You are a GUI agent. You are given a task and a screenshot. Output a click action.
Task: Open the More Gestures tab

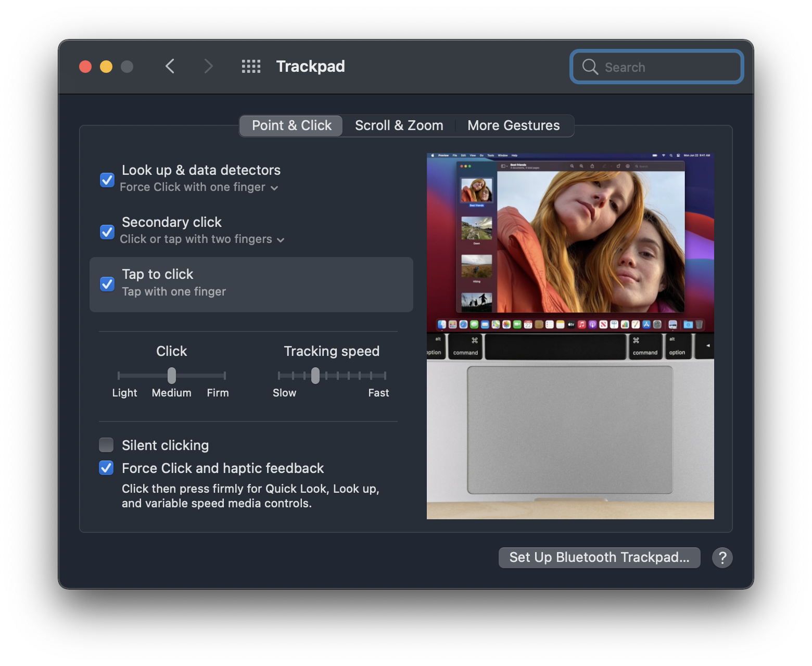tap(513, 125)
